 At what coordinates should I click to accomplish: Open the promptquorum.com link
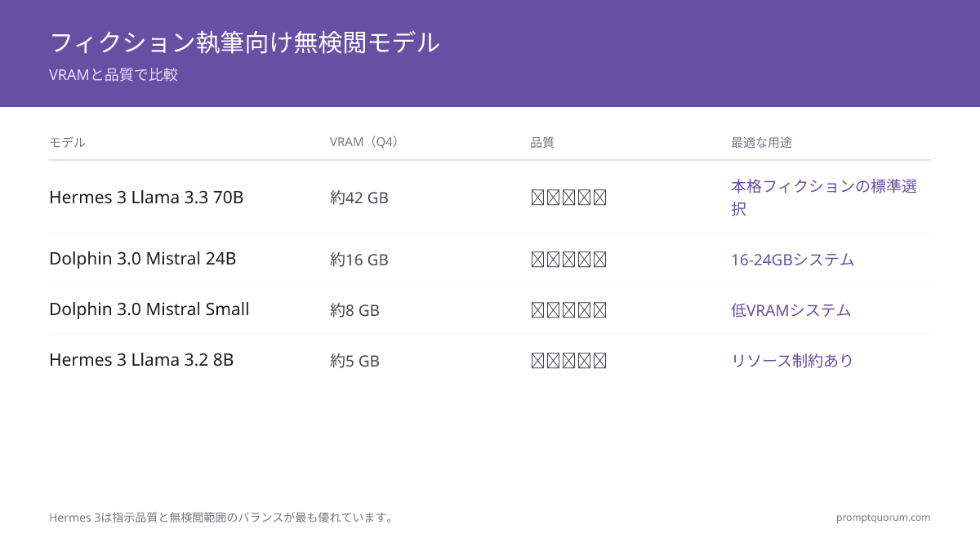tap(883, 518)
